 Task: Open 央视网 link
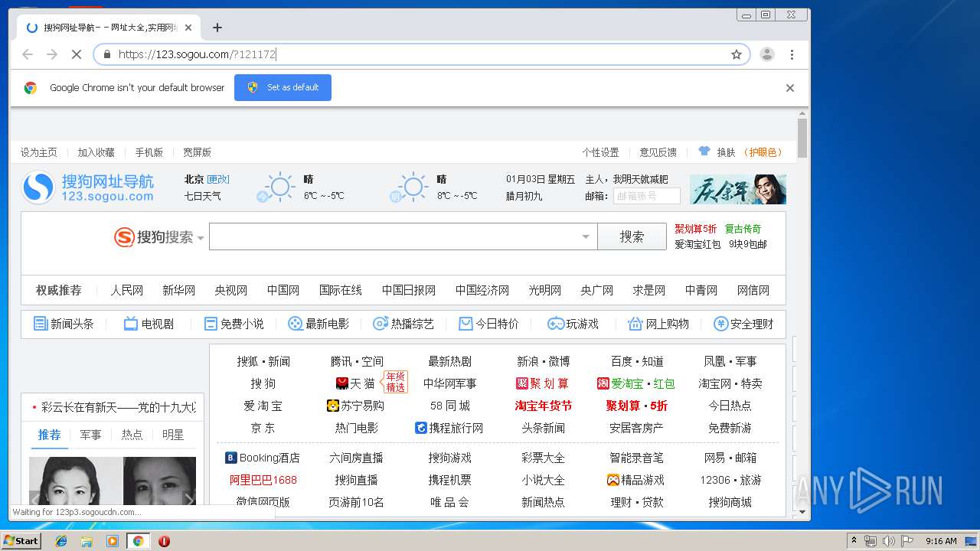[230, 290]
